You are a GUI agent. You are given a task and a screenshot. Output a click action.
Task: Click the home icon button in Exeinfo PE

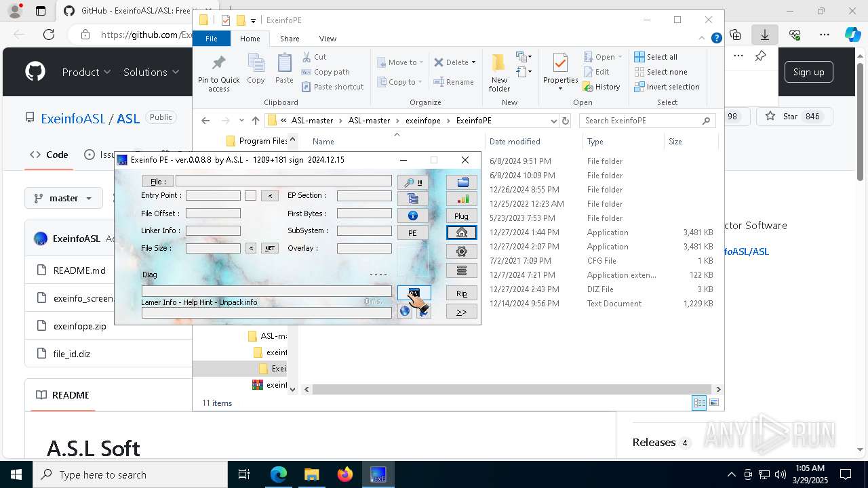tap(462, 232)
